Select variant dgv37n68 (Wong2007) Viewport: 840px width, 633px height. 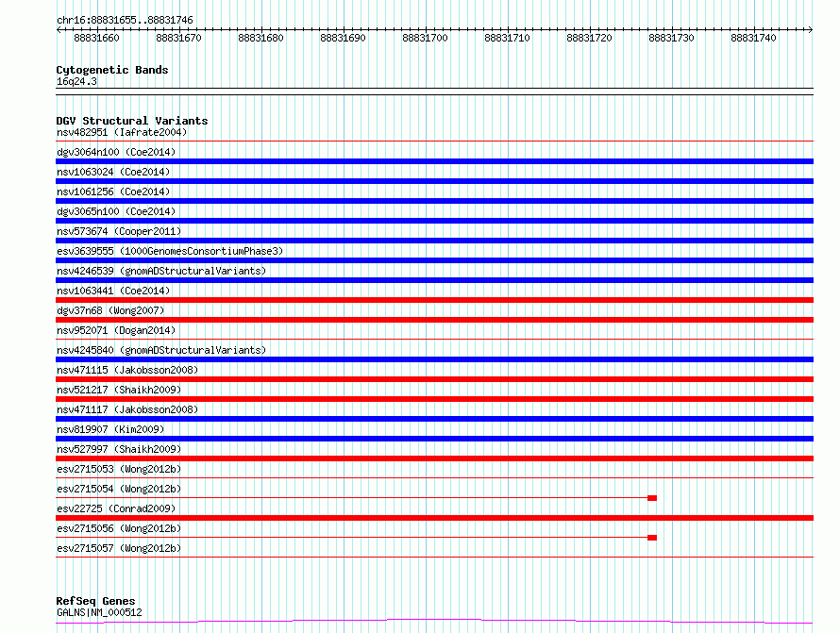[110, 310]
